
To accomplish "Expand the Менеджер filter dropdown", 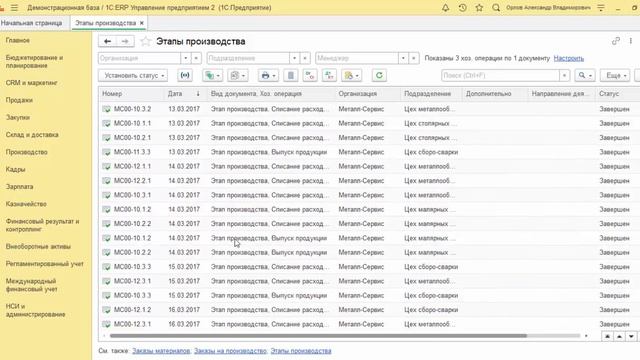I will click(403, 58).
